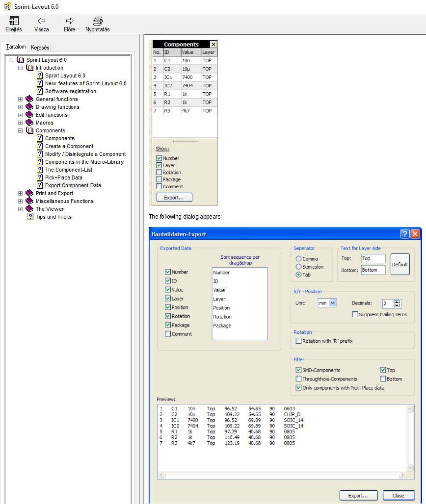Open Modify / Disintegrate a Component topic
Viewport: 426px width, 504px height.
point(85,154)
